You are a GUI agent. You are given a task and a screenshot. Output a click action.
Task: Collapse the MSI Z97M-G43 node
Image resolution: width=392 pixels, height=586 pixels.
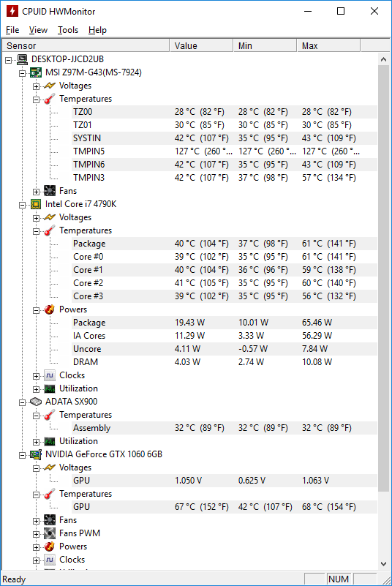coord(22,73)
